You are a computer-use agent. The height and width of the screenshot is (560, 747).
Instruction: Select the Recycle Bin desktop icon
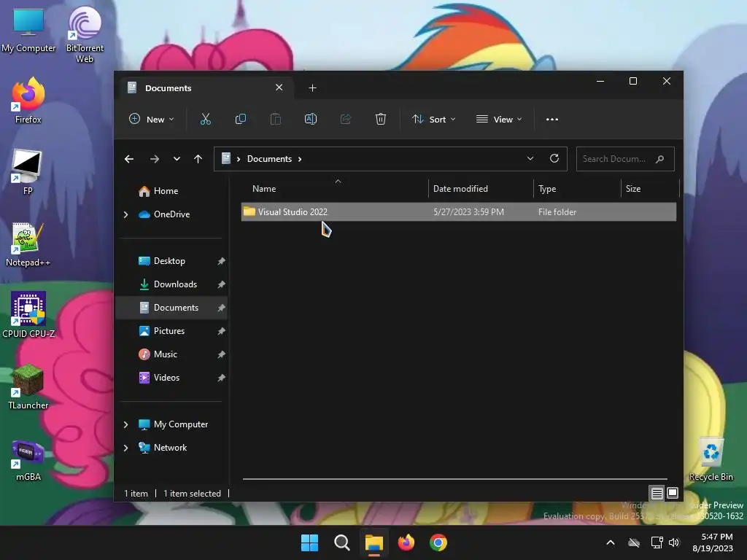(711, 459)
